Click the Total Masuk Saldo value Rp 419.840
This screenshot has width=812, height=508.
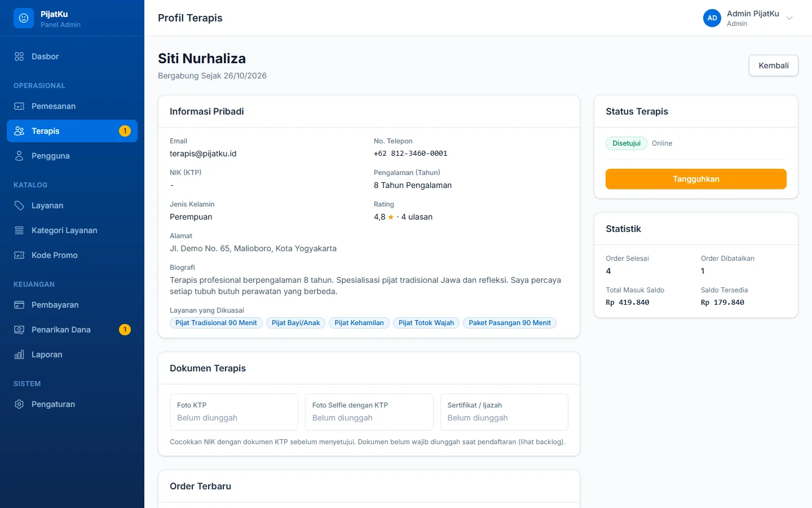(x=628, y=303)
